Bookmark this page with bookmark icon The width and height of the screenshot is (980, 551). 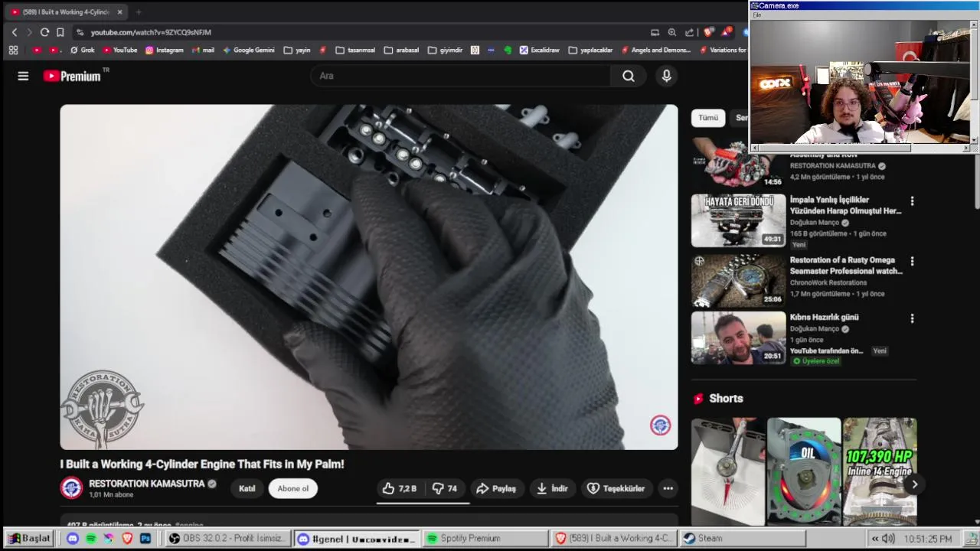pos(60,32)
